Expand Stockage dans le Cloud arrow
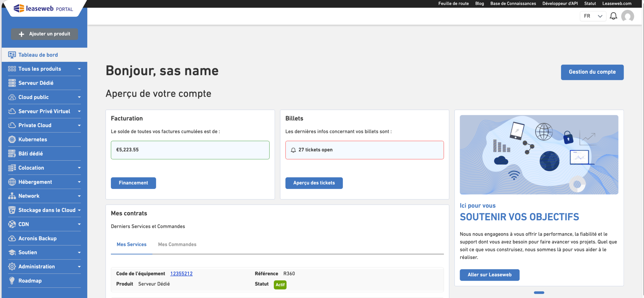Screen dimensions: 644x298 pyautogui.click(x=79, y=210)
